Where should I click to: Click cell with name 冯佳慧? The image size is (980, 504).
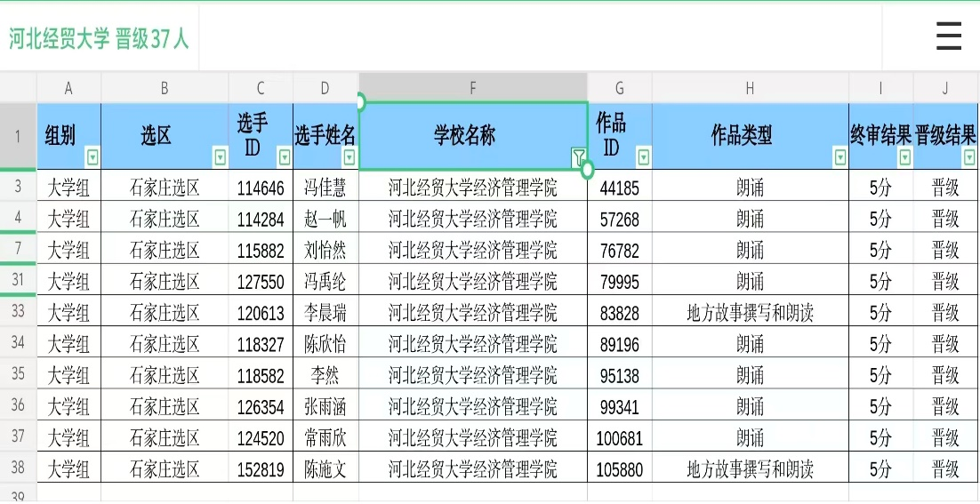pyautogui.click(x=325, y=187)
